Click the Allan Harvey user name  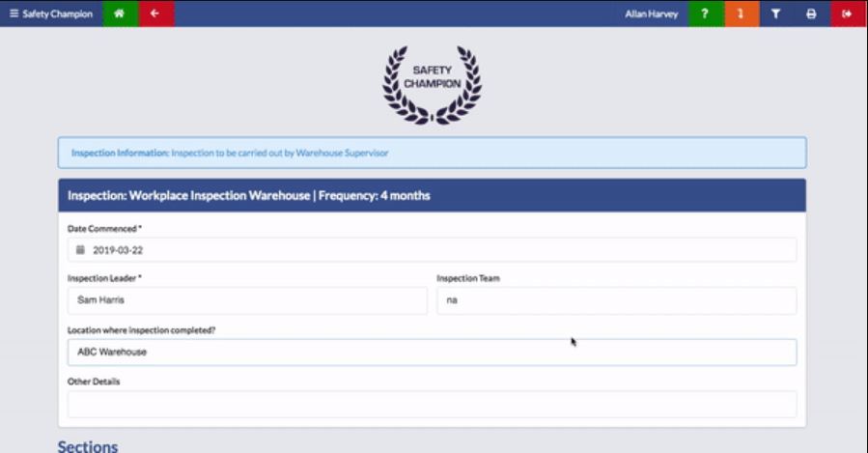(651, 14)
